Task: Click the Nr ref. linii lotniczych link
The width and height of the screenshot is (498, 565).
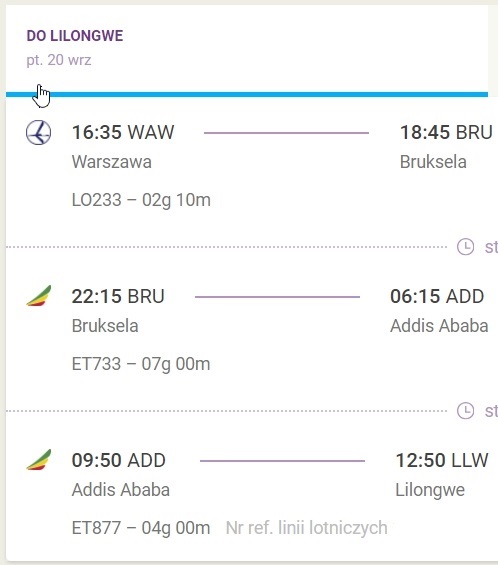Action: click(x=307, y=528)
